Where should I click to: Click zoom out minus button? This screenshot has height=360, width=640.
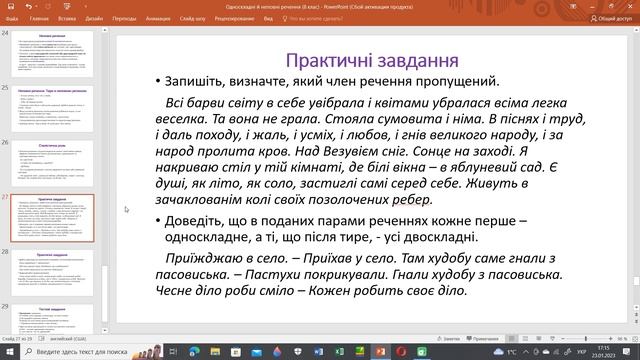[563, 339]
